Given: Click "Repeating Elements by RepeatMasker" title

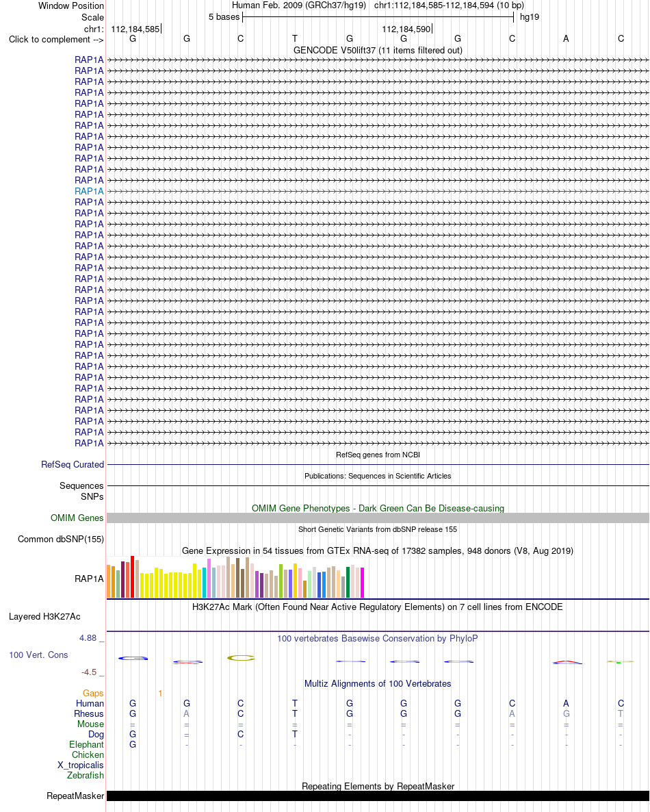Looking at the screenshot, I should (x=378, y=786).
